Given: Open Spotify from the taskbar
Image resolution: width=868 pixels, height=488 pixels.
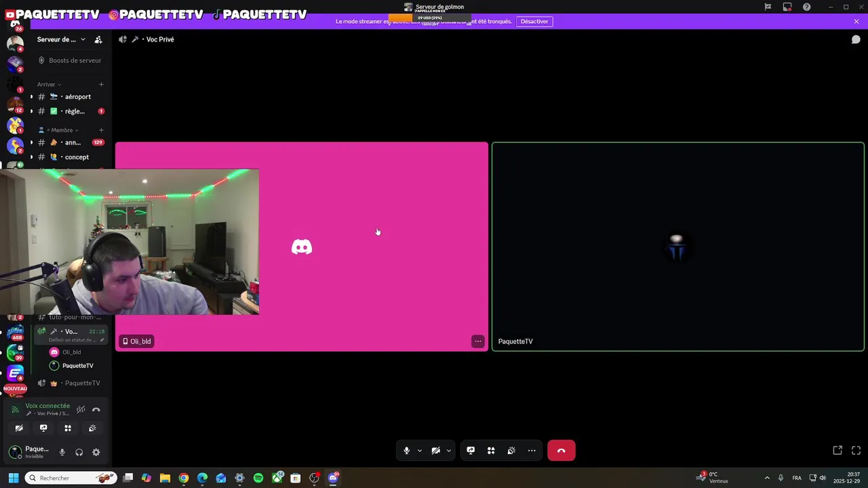Looking at the screenshot, I should (258, 478).
